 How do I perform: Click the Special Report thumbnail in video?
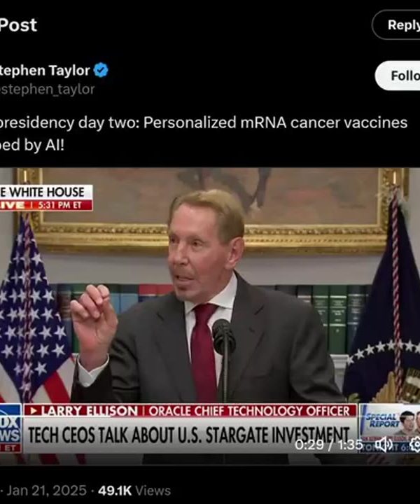pyautogui.click(x=389, y=428)
